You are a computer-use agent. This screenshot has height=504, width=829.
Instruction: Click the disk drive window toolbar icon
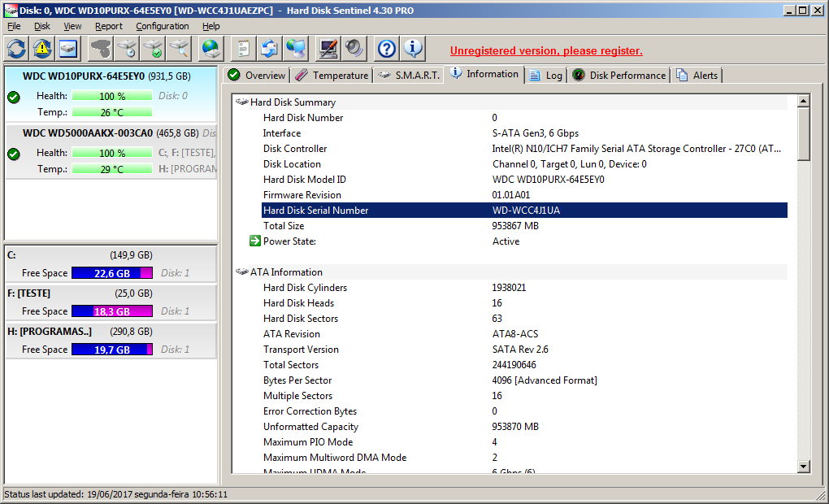point(68,50)
